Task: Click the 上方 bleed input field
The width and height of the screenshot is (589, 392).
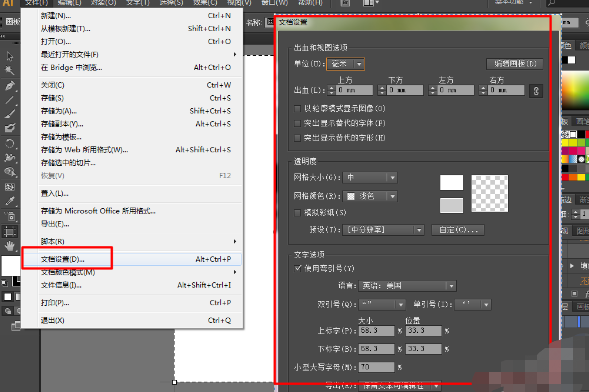Action: [x=354, y=90]
